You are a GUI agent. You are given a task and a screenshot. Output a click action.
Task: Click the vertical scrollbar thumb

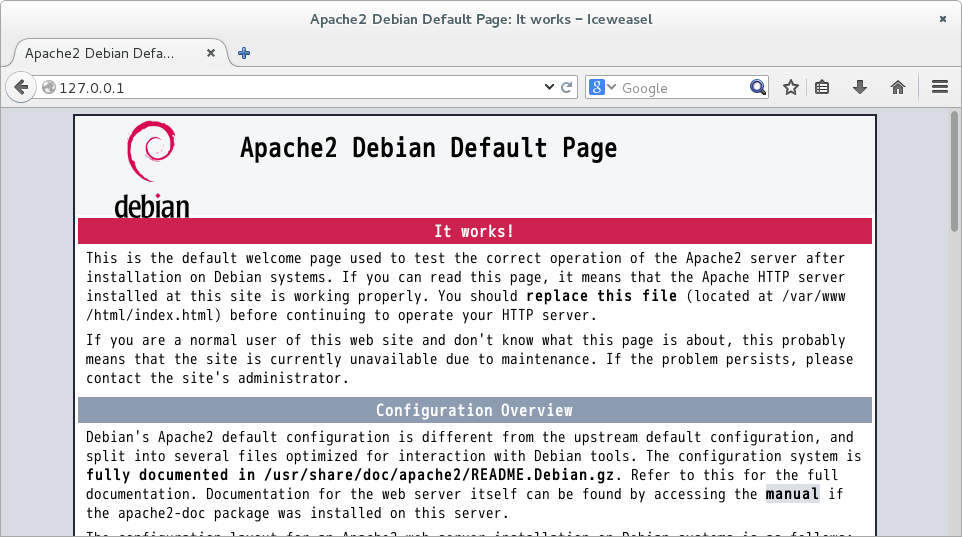[955, 171]
